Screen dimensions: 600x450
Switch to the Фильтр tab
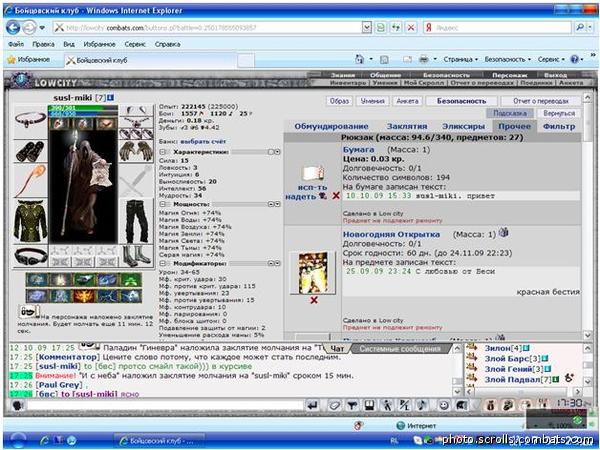click(x=559, y=126)
